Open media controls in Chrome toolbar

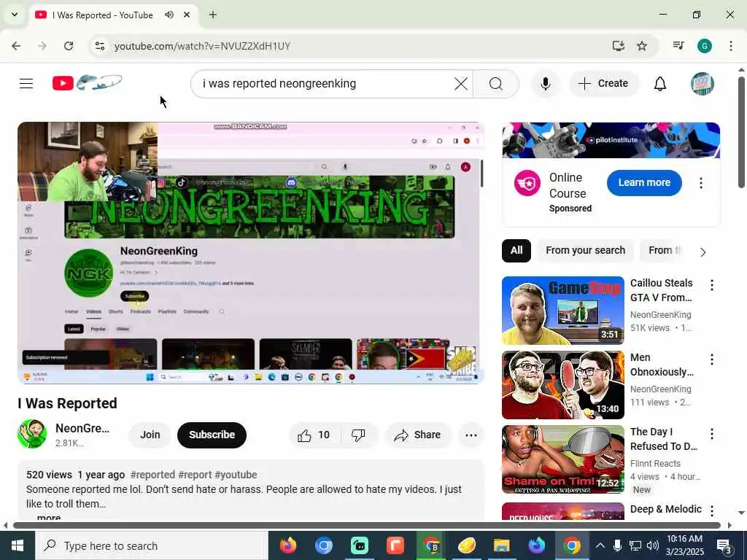pyautogui.click(x=678, y=46)
